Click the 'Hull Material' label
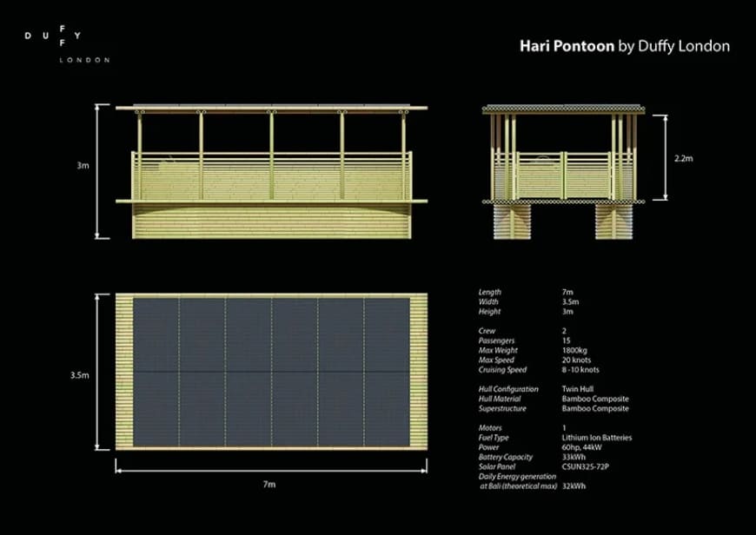The image size is (756, 535). [x=500, y=399]
